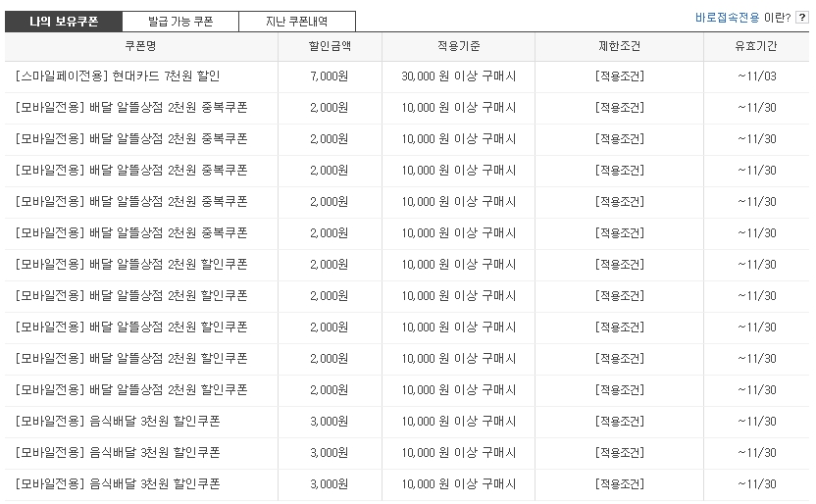Image resolution: width=816 pixels, height=504 pixels.
Task: Click the first 음식배달 3천원 할인쿠폰 name
Action: pos(118,422)
